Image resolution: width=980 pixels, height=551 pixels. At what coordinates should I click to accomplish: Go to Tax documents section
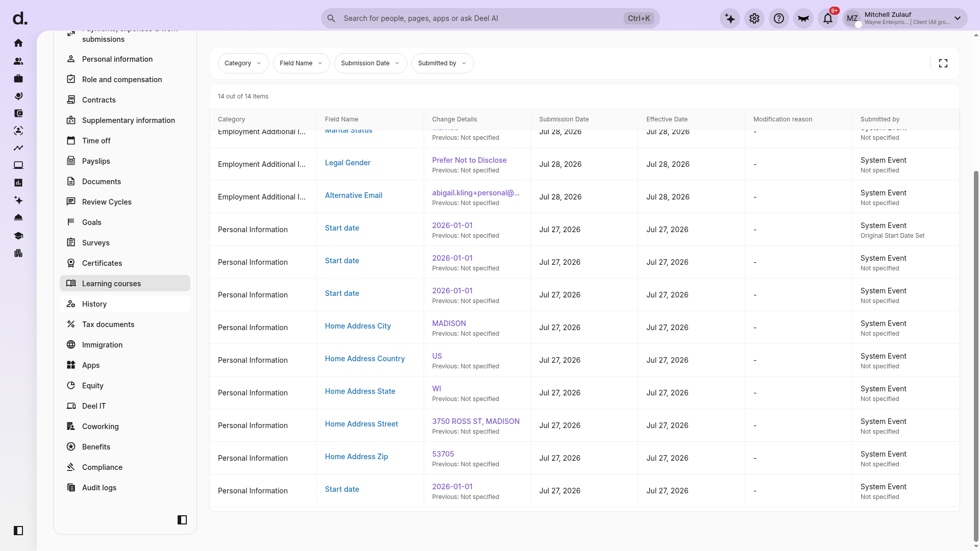(125, 324)
